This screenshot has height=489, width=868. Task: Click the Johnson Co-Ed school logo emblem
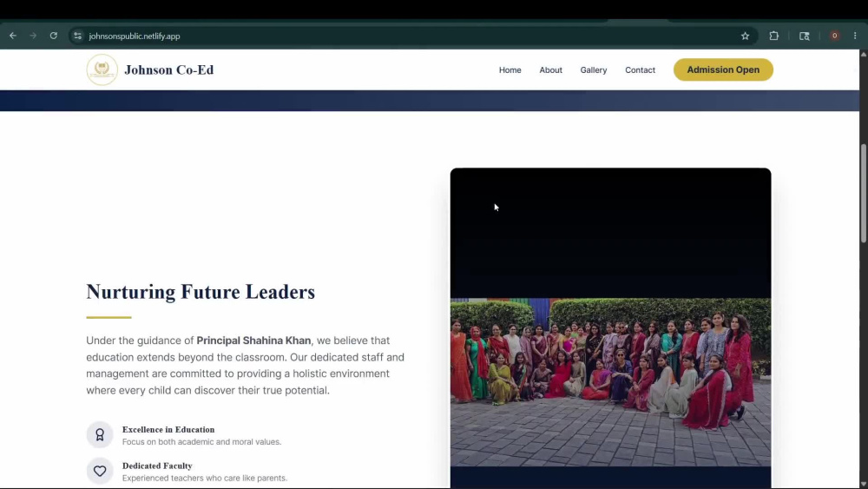(102, 69)
